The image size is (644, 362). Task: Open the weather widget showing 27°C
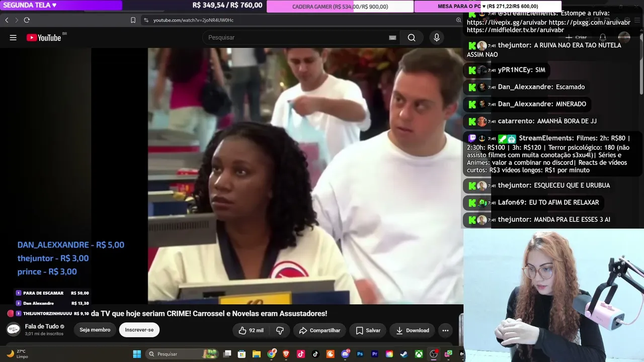point(17,354)
